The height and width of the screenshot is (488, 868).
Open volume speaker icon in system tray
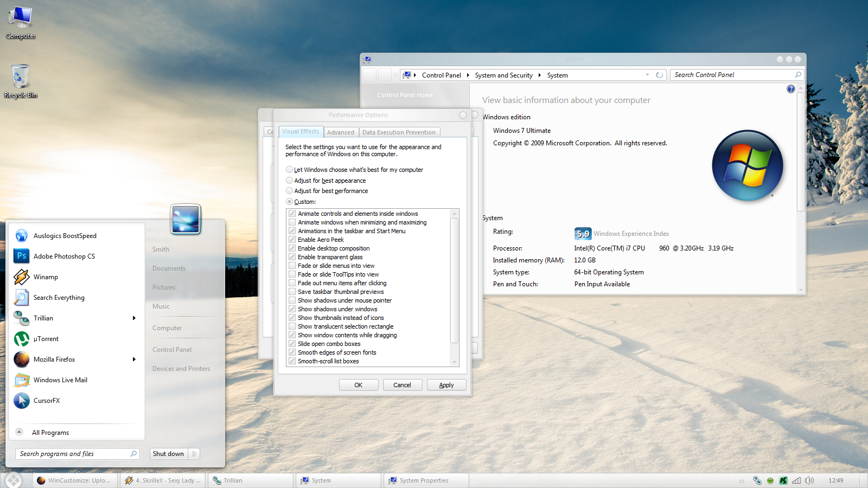click(809, 480)
